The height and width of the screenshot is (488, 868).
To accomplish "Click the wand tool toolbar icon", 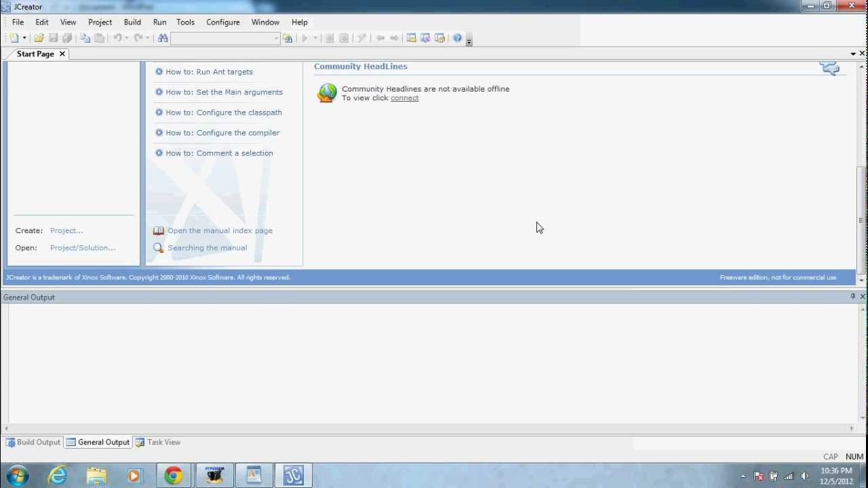I will (x=362, y=39).
